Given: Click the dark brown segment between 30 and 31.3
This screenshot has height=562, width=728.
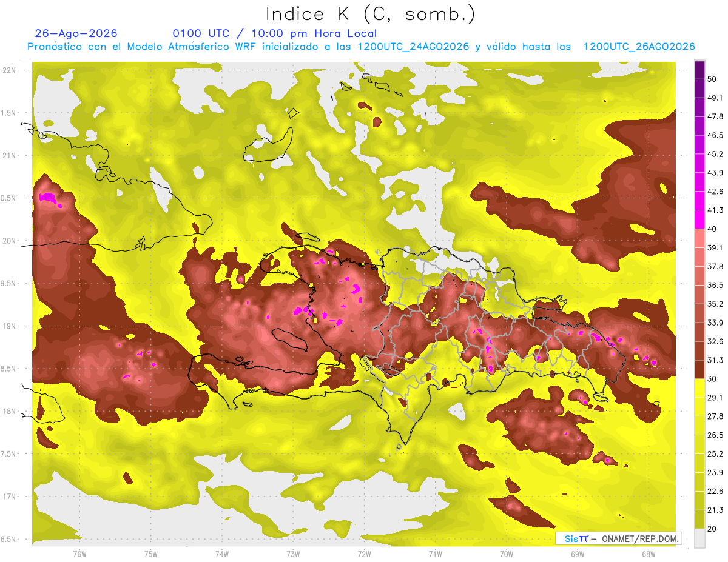Looking at the screenshot, I should (699, 369).
